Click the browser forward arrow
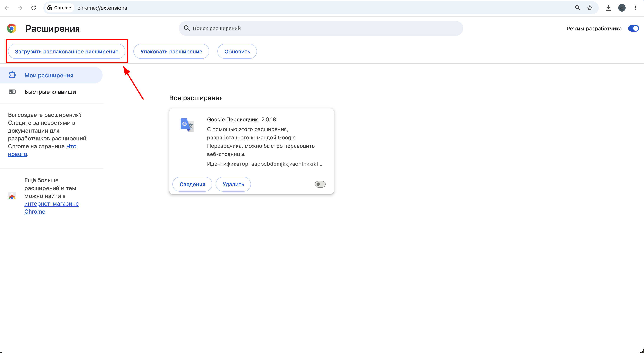This screenshot has height=353, width=644. 20,8
